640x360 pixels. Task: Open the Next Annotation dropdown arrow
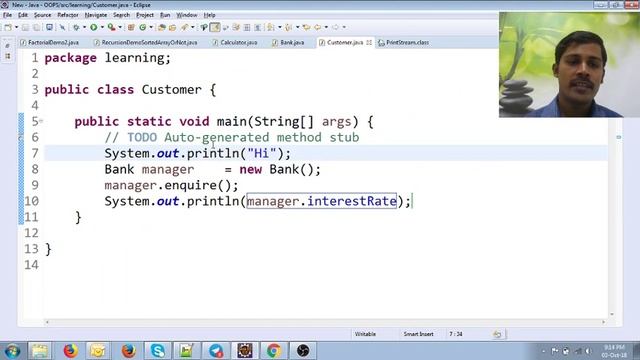(280, 27)
